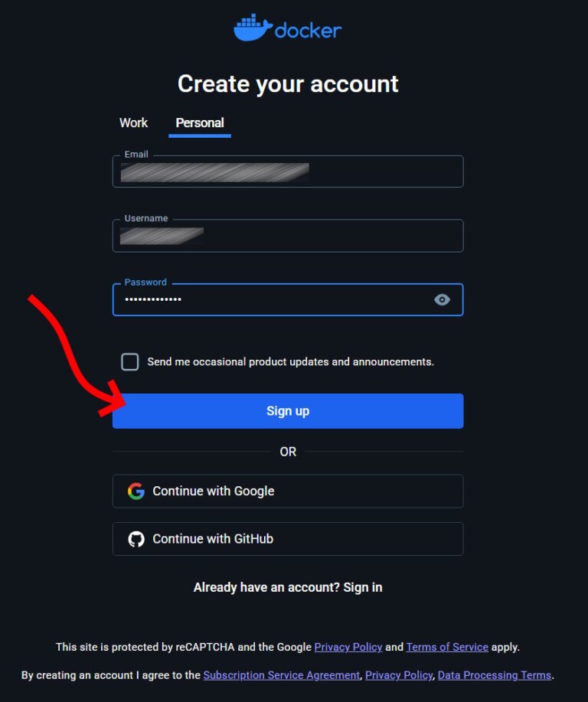Open the Data Processing Terms link

pos(495,675)
